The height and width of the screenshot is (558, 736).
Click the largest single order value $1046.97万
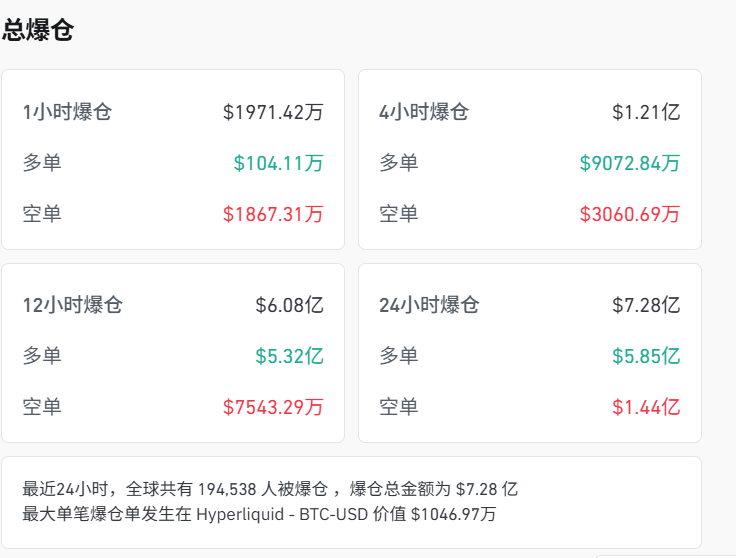click(x=453, y=515)
